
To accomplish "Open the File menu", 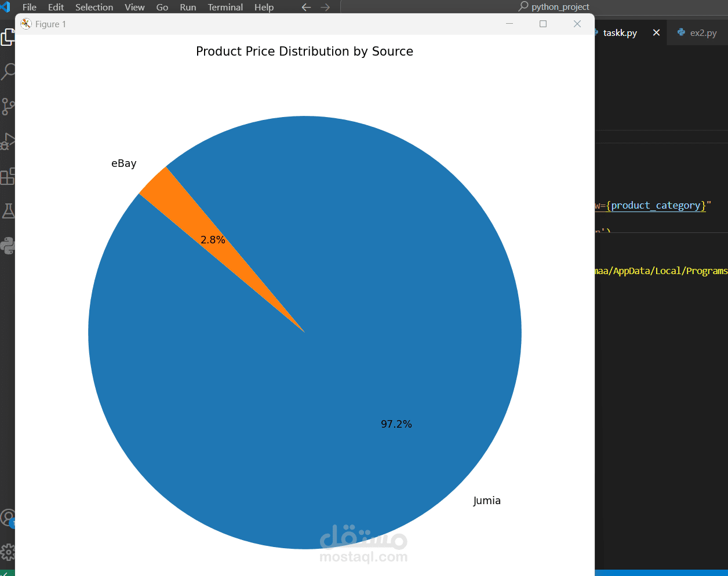I will (30, 7).
